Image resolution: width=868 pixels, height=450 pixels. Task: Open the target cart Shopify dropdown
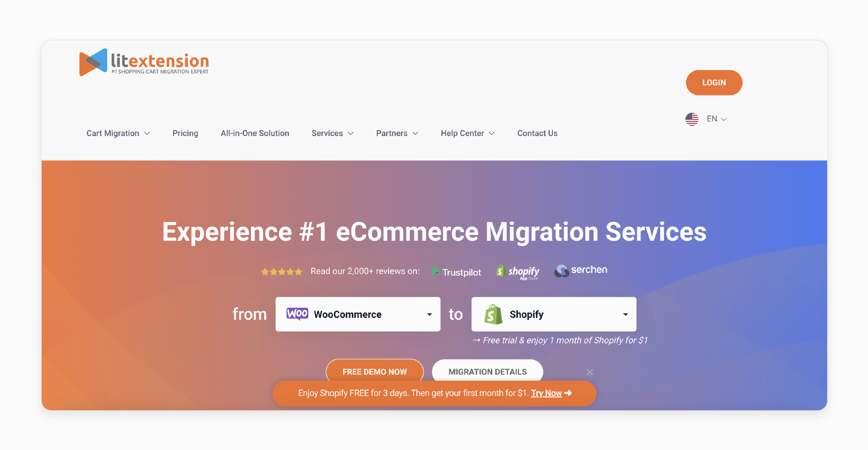(x=554, y=314)
